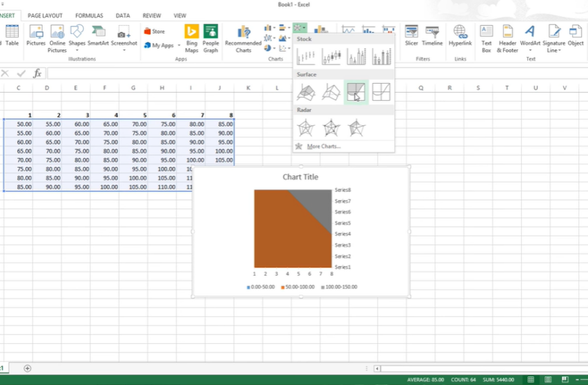
Task: Pick the basic Radar chart
Action: point(306,128)
